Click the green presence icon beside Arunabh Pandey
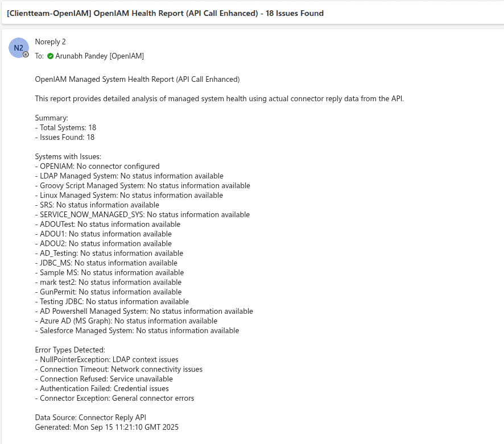The image size is (504, 444). point(50,56)
